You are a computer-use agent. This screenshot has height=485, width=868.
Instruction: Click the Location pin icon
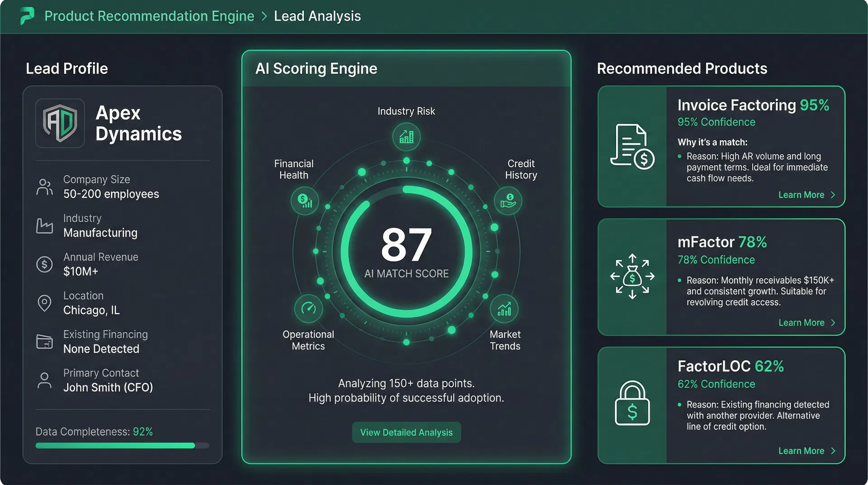pos(44,303)
